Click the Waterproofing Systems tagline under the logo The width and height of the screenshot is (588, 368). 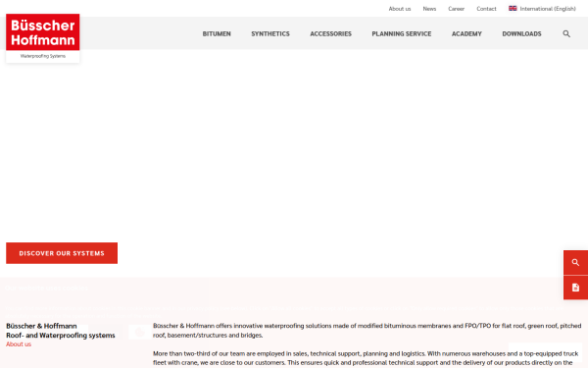pos(43,56)
